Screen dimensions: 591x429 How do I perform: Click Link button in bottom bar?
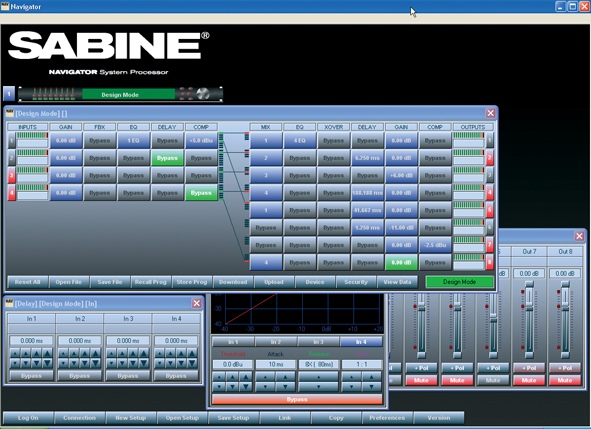tap(285, 418)
